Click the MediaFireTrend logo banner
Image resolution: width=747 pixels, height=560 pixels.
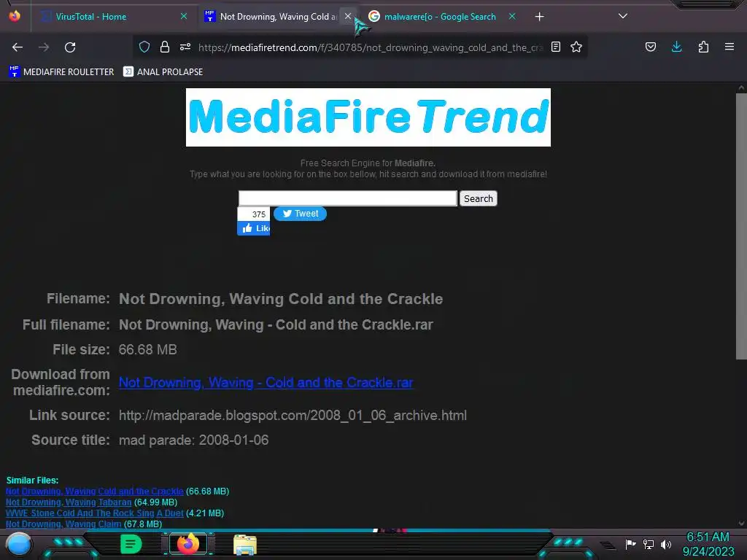click(x=368, y=117)
